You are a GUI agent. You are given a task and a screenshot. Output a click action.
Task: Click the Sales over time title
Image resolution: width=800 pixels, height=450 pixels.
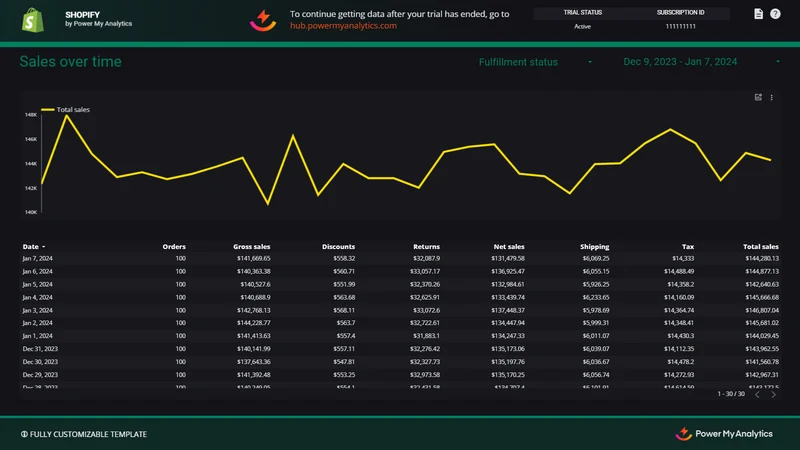tap(70, 62)
